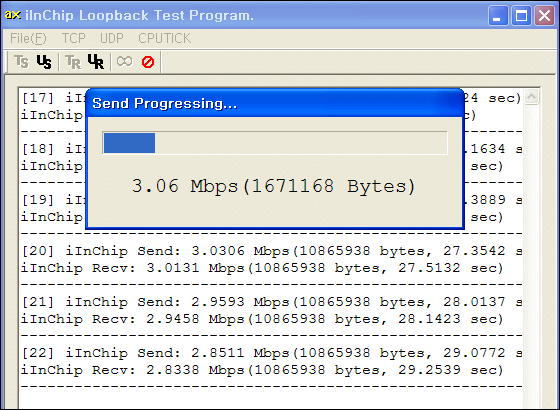Click the 3.06 Mbps(1671168 Bytes) status text
Image resolution: width=560 pixels, height=410 pixels.
[274, 186]
